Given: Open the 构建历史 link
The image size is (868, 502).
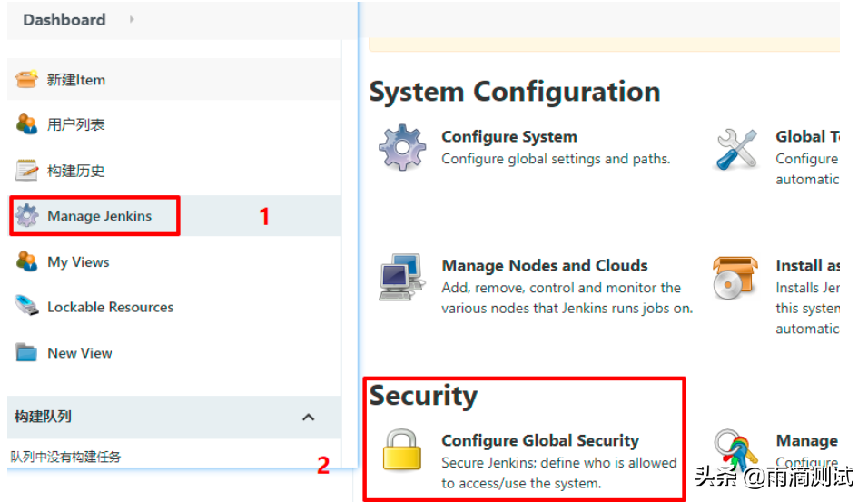Looking at the screenshot, I should (76, 171).
